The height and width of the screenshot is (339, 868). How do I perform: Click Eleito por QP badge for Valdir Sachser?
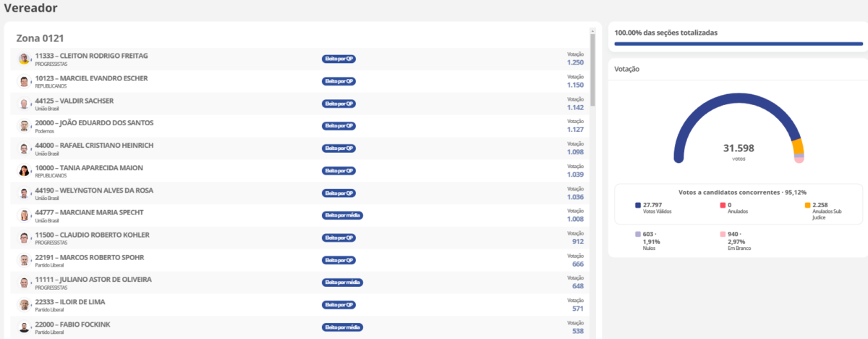[339, 104]
